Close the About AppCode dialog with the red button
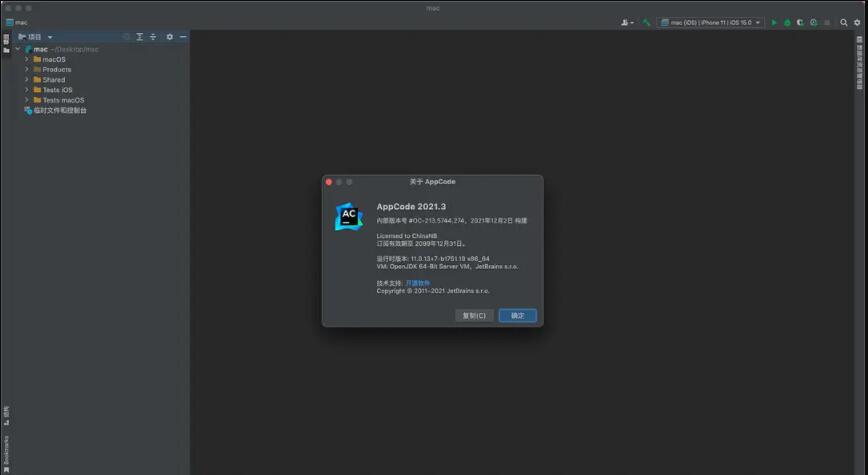Viewport: 868px width, 475px height. [x=329, y=182]
